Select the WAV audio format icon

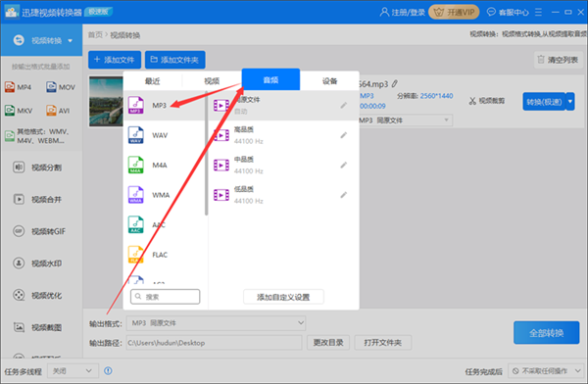(x=136, y=135)
